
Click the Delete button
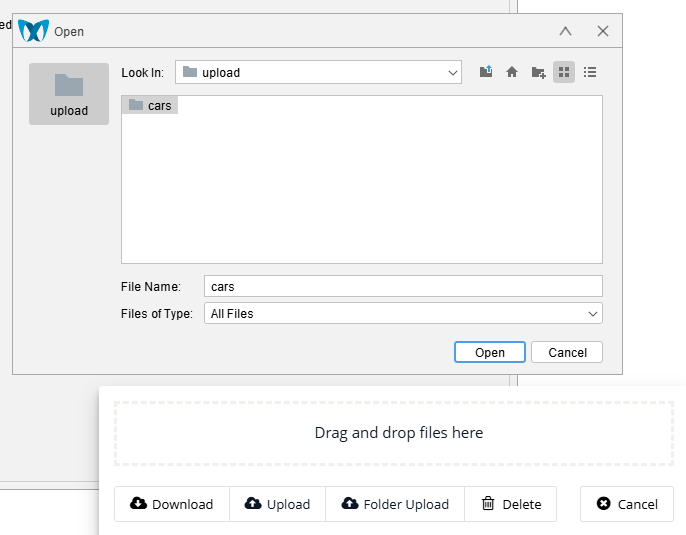511,504
